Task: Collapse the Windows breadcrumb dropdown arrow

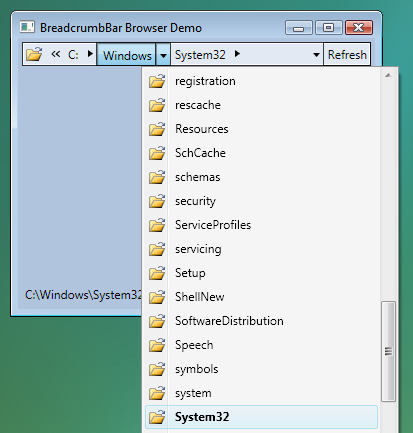Action: (x=163, y=55)
